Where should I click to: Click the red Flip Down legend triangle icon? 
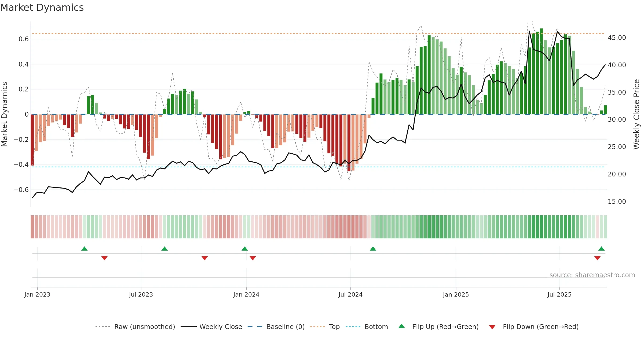(492, 327)
